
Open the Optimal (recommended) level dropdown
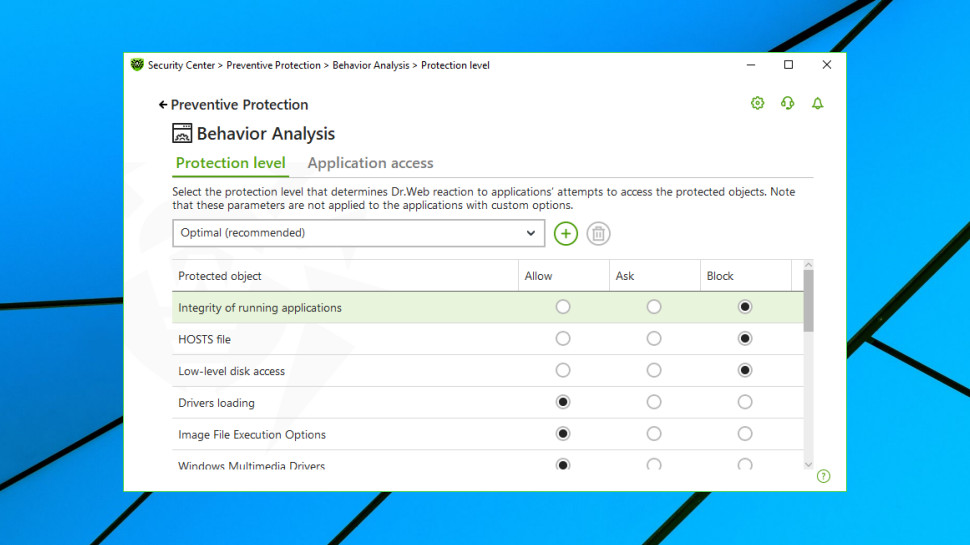(359, 233)
